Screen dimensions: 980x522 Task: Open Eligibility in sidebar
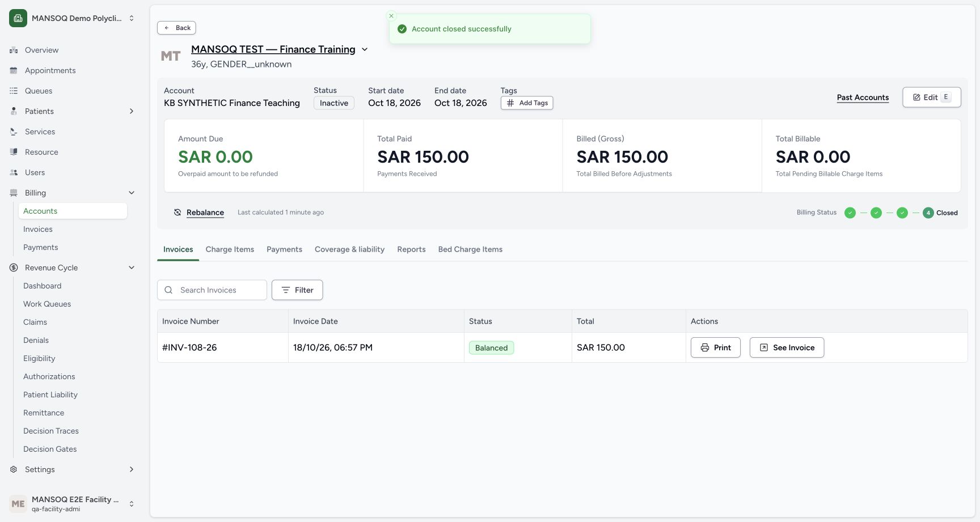pos(73,358)
